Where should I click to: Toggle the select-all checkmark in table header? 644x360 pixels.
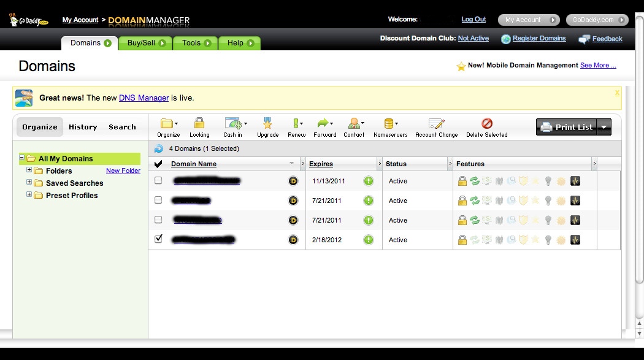(158, 164)
